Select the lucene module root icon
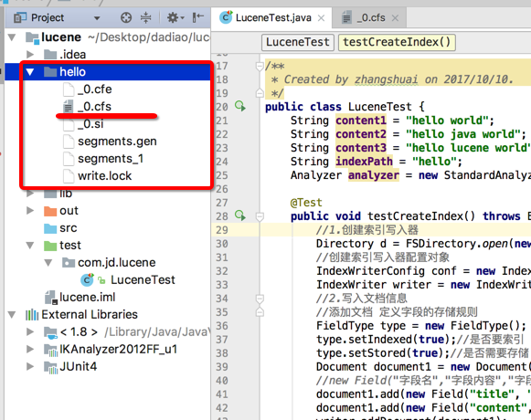This screenshot has height=420, width=531. click(33, 37)
